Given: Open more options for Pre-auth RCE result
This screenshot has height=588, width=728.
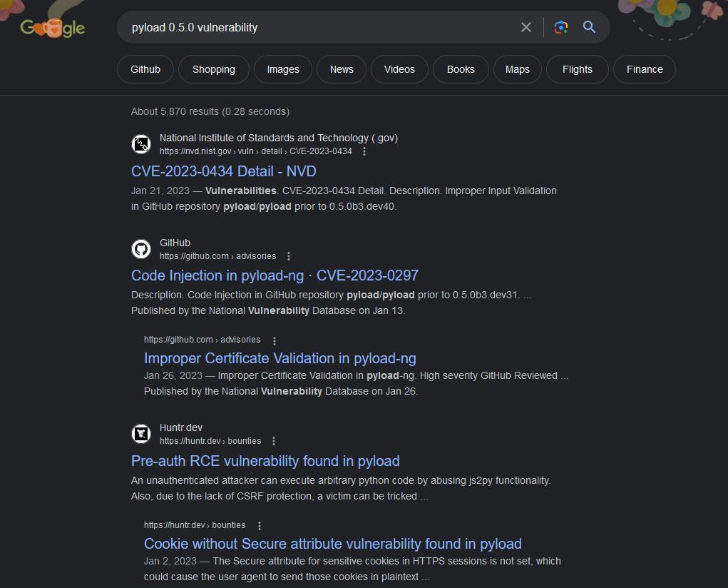Looking at the screenshot, I should (274, 441).
